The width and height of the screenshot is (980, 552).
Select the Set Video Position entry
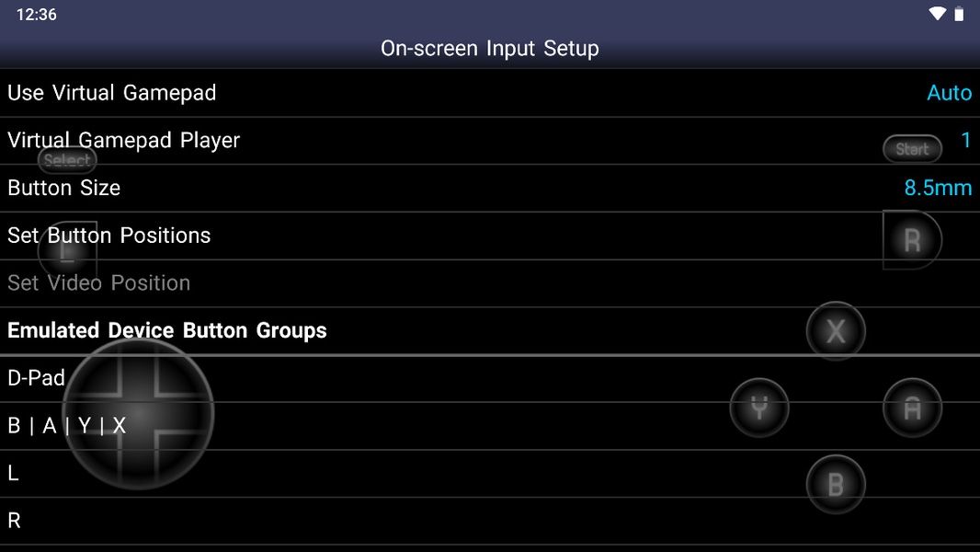[x=490, y=282]
